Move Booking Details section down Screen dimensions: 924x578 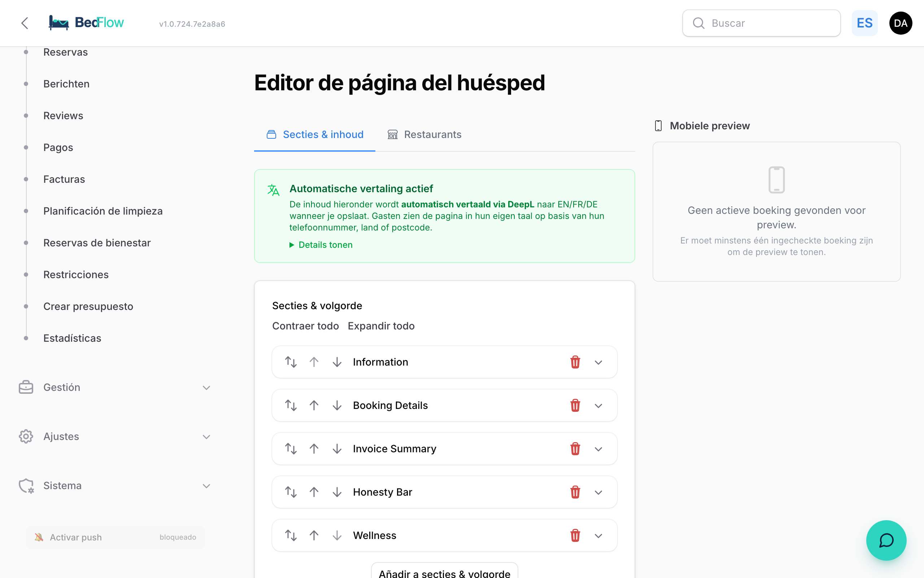337,405
